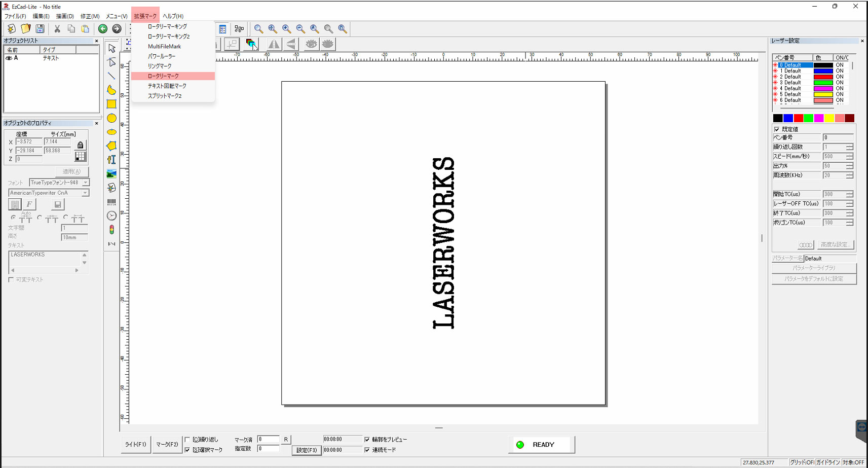Click the zoom magnifier icon
The width and height of the screenshot is (868, 468).
coord(258,29)
